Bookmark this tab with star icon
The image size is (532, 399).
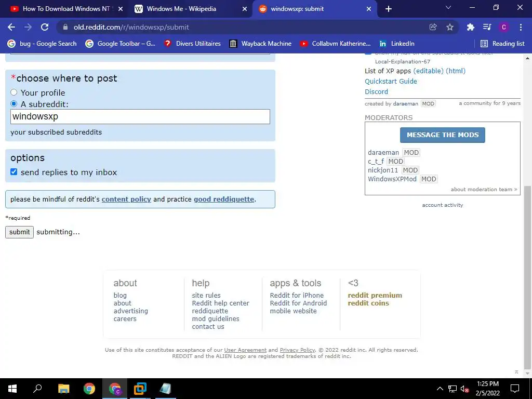point(450,27)
